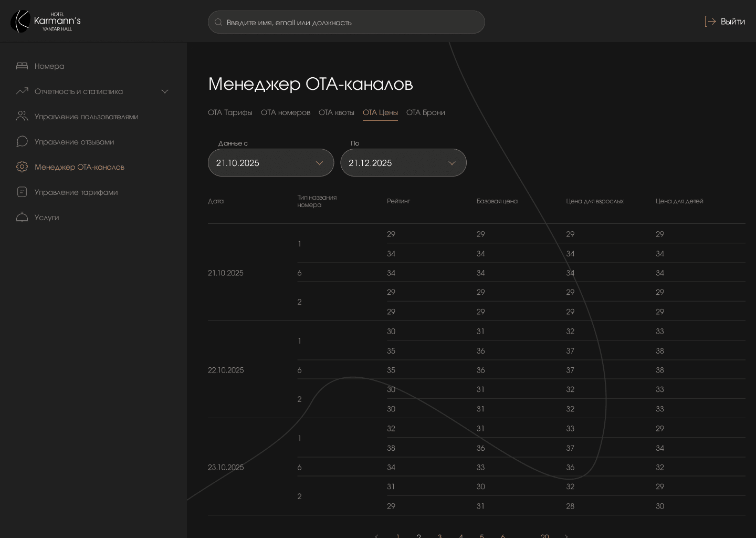Click the logout arrow icon

710,22
